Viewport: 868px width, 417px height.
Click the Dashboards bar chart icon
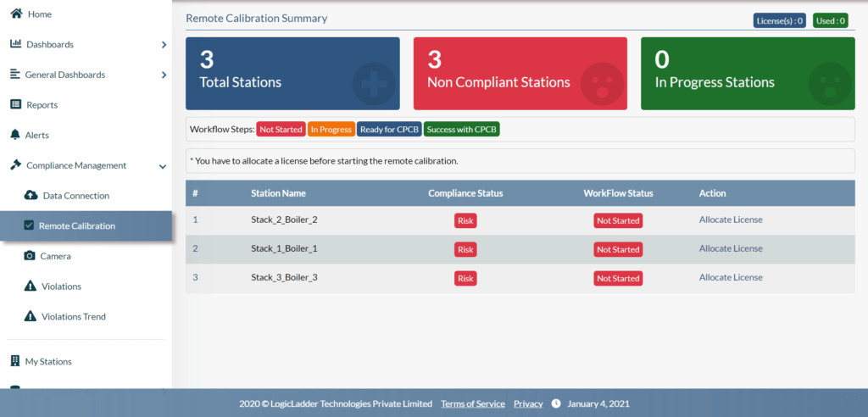(x=15, y=44)
